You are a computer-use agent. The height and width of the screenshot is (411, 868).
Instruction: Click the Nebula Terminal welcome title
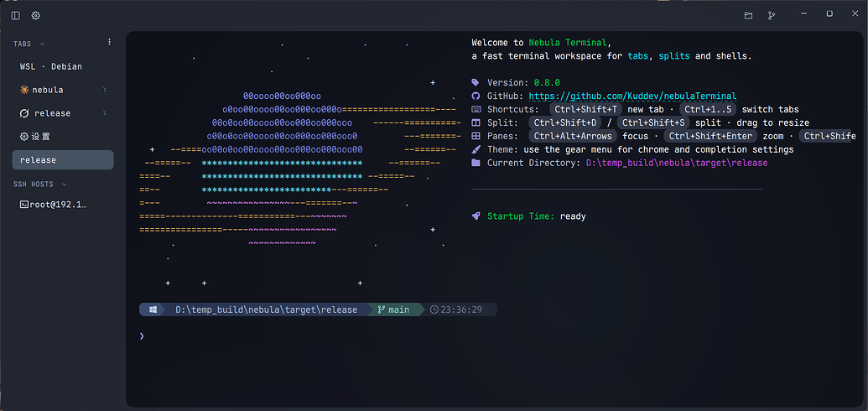(x=568, y=43)
